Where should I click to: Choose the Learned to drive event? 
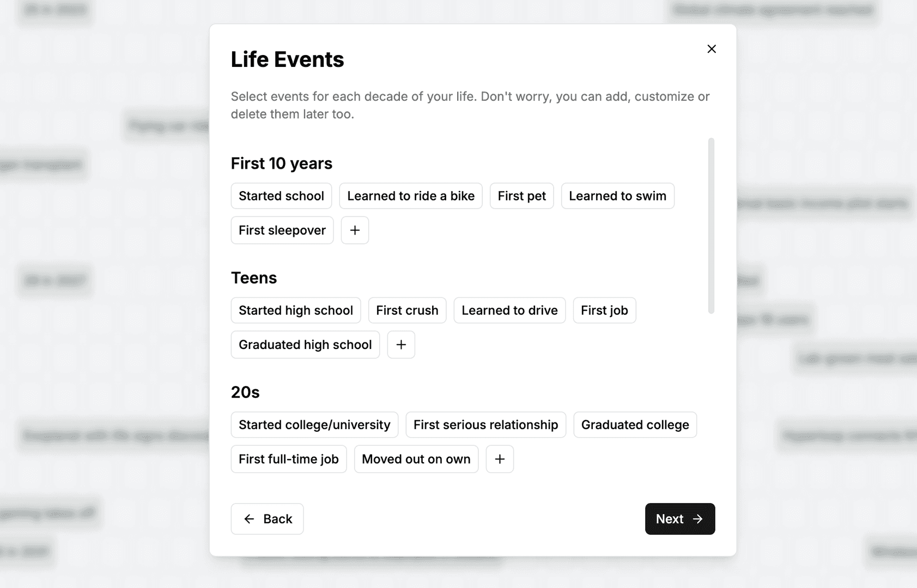click(509, 310)
